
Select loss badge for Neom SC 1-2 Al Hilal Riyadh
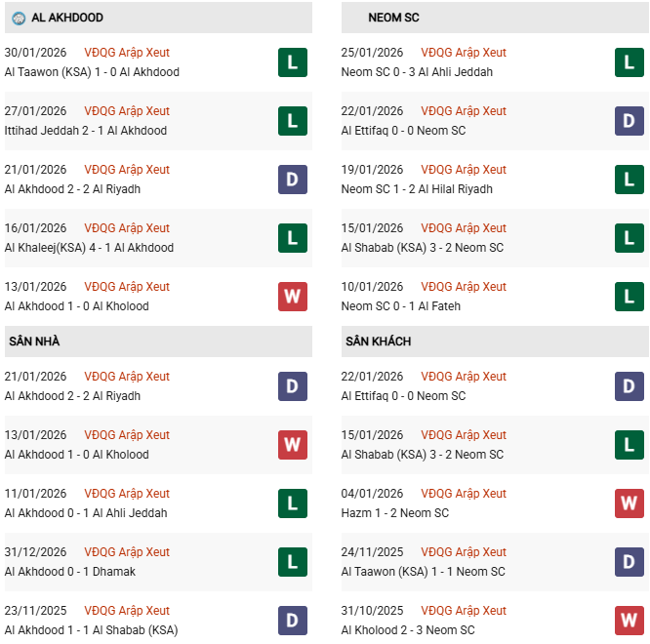(x=629, y=180)
